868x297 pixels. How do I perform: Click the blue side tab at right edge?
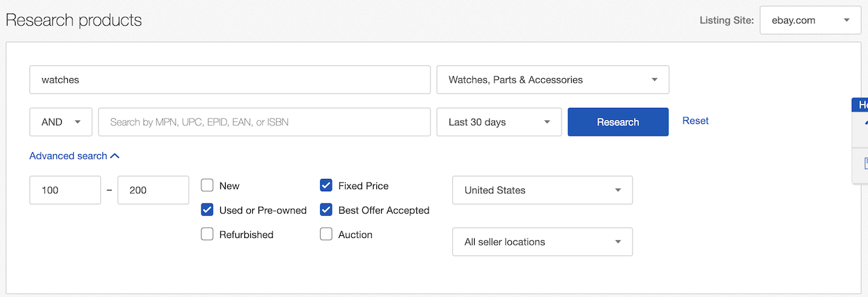(x=860, y=104)
